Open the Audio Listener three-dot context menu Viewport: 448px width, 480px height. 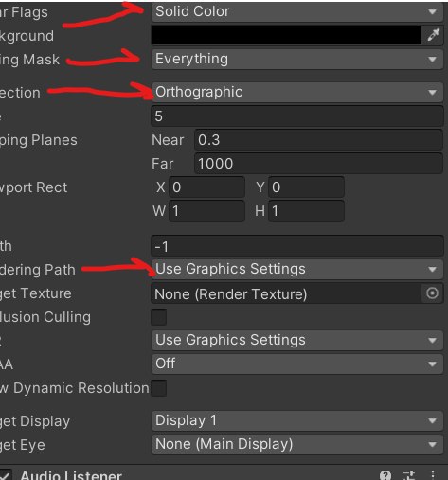coord(433,475)
